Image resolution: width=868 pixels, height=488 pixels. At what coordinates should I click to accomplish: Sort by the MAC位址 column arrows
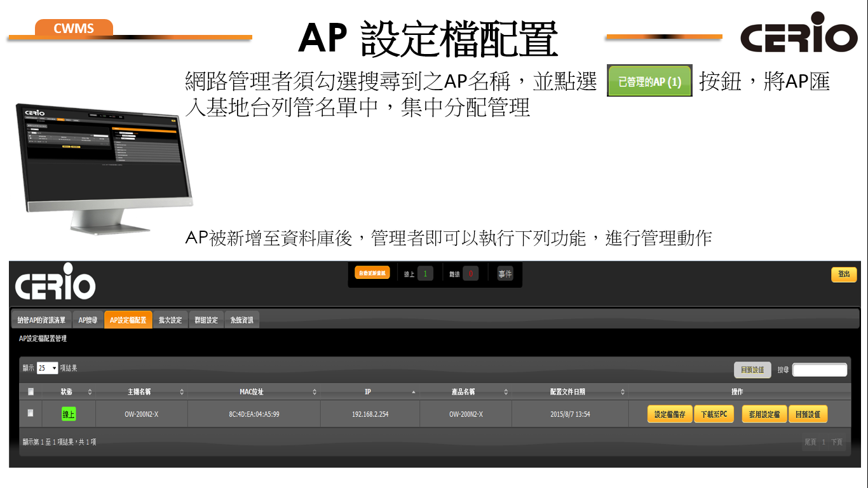[x=315, y=392]
